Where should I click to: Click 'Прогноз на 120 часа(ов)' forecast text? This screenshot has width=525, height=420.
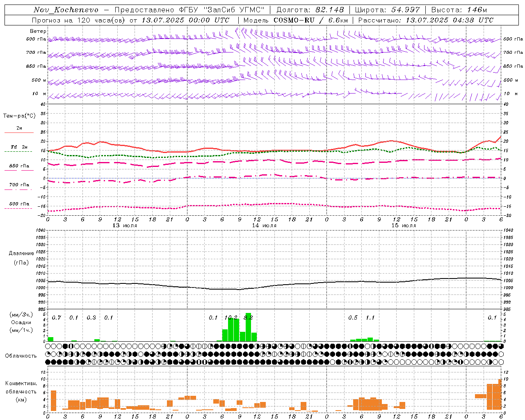click(79, 20)
